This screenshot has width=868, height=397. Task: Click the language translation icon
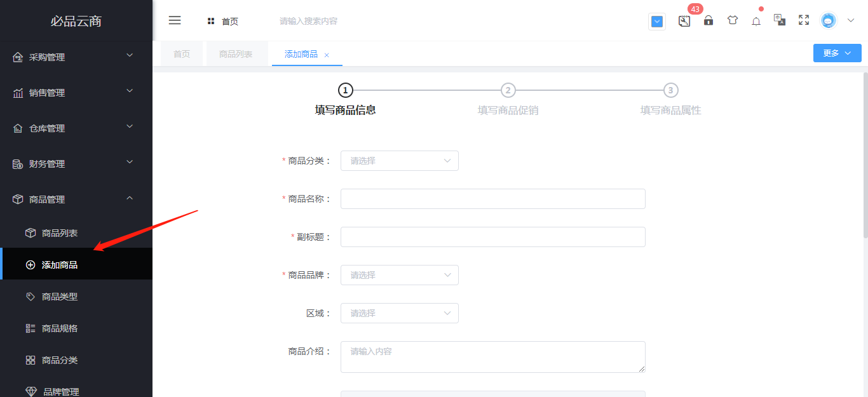click(780, 20)
